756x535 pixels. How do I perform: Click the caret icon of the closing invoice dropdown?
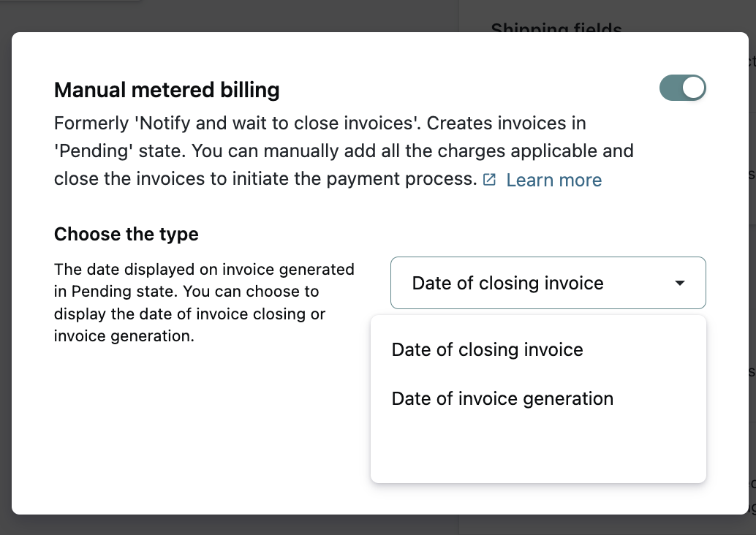[681, 283]
